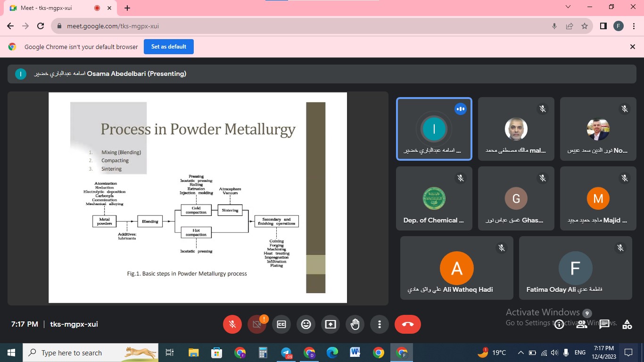Turn on the camera button
The width and height of the screenshot is (644, 362).
pos(257,324)
